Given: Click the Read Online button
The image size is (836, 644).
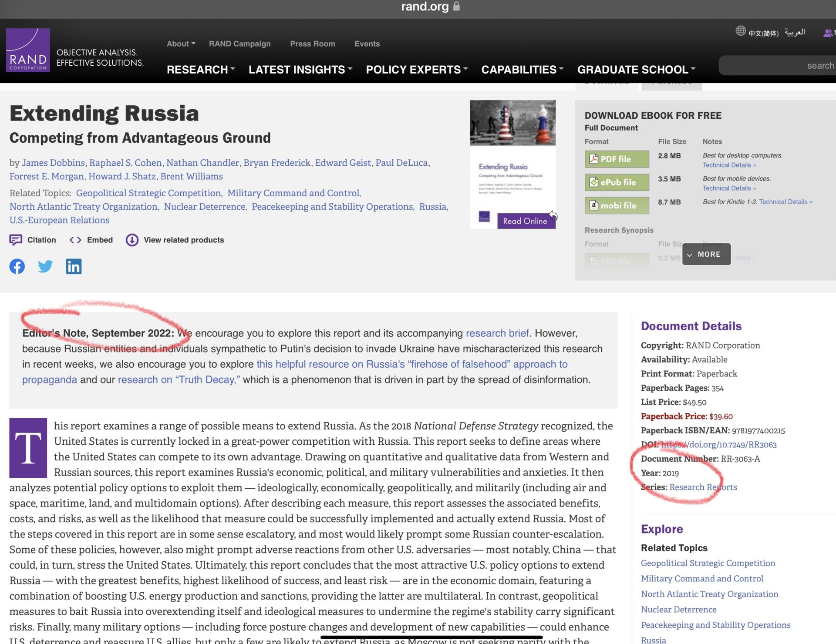Looking at the screenshot, I should 526,221.
